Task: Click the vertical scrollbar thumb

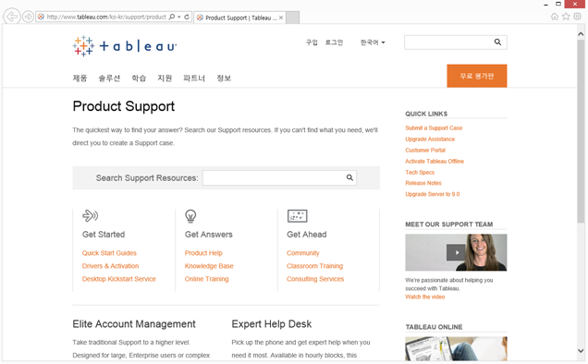Action: tap(581, 131)
